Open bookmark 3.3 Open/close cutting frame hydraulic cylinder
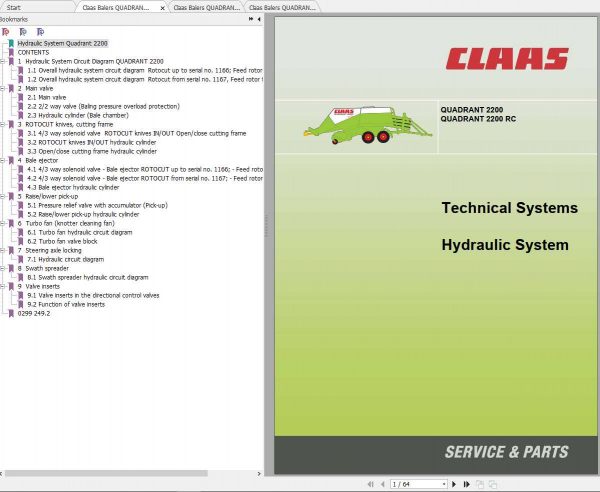The width and height of the screenshot is (600, 492). [92, 152]
